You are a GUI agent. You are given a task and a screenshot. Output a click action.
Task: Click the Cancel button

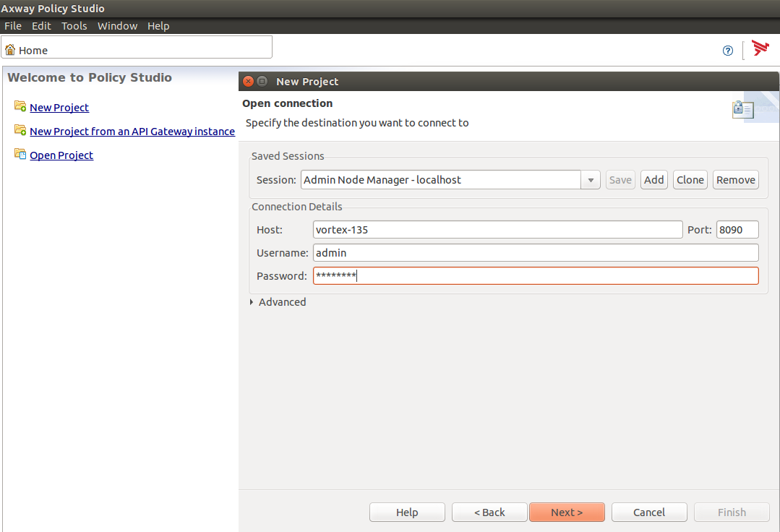coord(649,512)
